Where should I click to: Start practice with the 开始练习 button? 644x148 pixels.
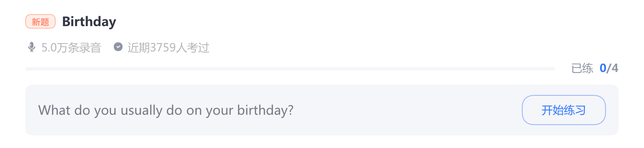pyautogui.click(x=563, y=110)
